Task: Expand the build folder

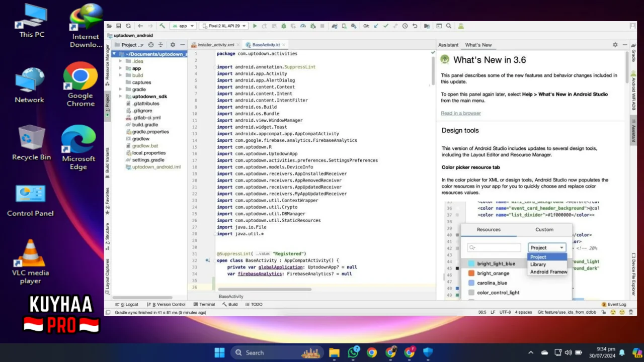Action: pos(121,75)
